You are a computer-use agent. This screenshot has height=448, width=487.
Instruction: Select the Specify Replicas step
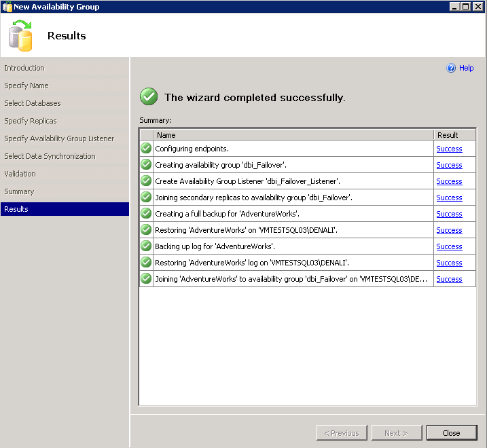[x=31, y=121]
